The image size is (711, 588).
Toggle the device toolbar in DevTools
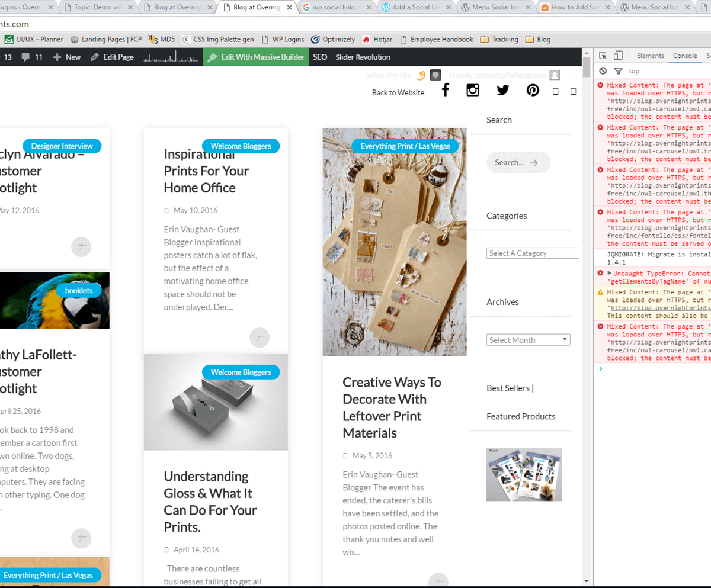pos(618,56)
